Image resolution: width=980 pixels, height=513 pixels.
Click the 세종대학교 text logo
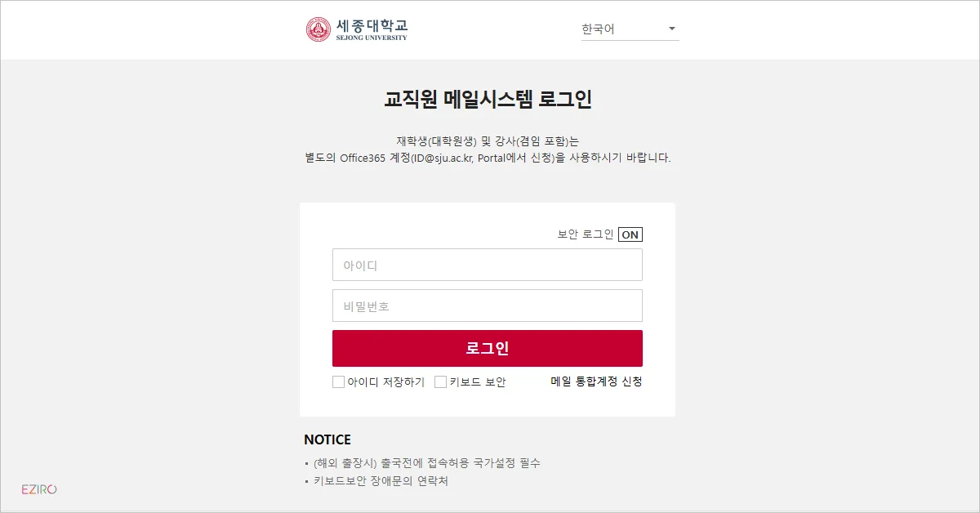click(x=372, y=27)
